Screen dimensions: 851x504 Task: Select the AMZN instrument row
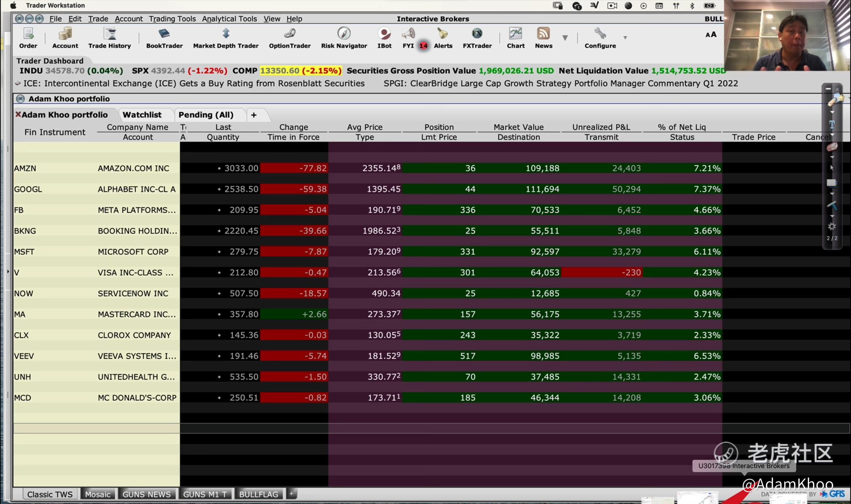25,168
